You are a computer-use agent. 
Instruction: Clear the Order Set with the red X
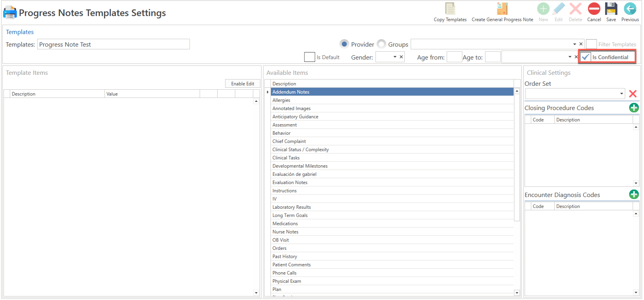point(632,94)
